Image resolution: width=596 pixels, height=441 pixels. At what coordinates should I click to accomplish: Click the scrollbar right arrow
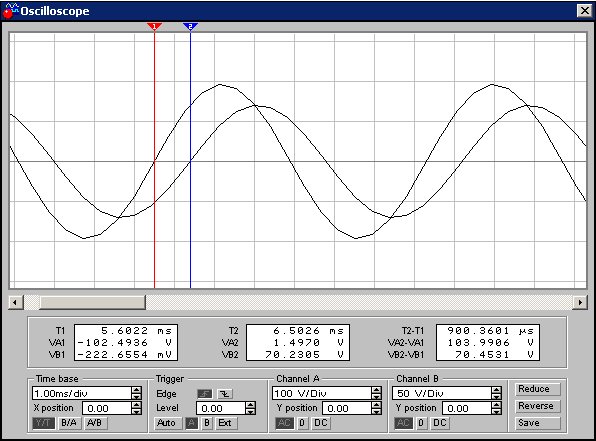580,303
